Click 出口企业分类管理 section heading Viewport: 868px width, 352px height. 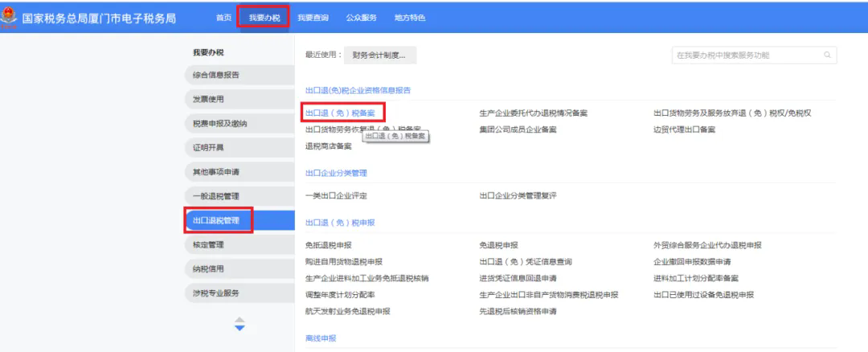(336, 173)
